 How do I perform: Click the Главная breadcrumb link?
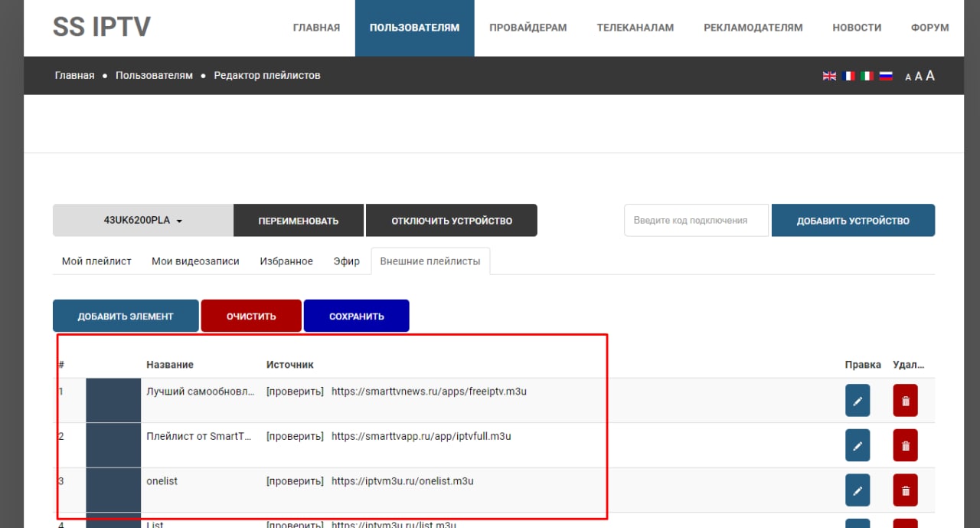click(x=74, y=76)
